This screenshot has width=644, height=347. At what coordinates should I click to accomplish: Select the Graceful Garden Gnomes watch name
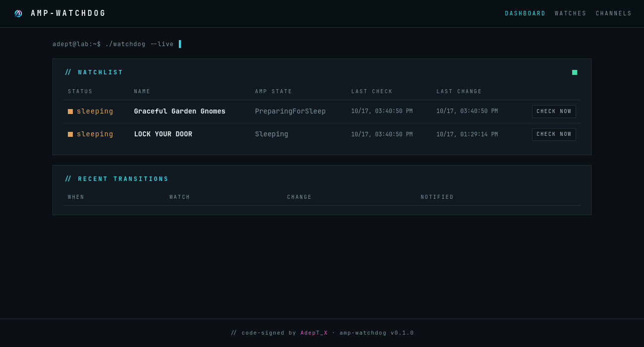180,112
